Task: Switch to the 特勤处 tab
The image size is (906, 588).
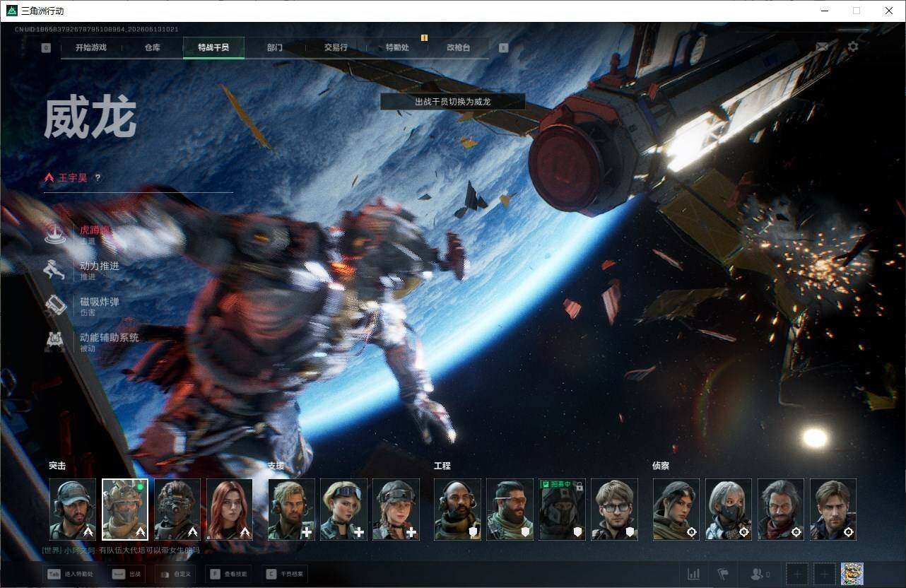Action: tap(397, 47)
